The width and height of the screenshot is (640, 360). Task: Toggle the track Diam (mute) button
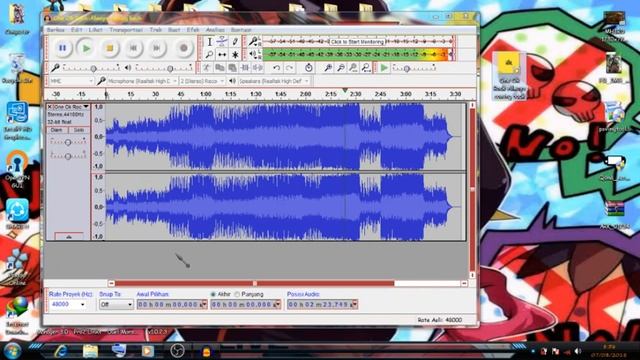click(57, 130)
